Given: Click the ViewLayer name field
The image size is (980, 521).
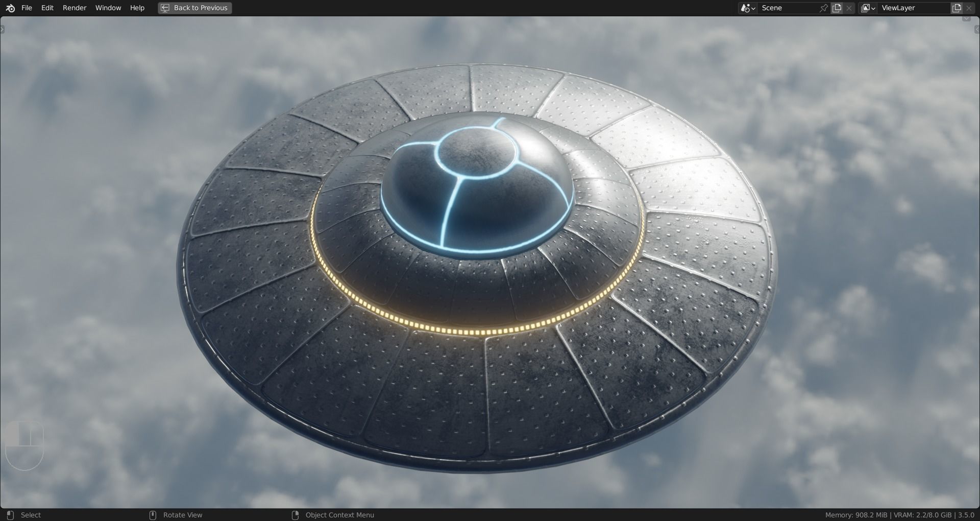Looking at the screenshot, I should click(914, 8).
